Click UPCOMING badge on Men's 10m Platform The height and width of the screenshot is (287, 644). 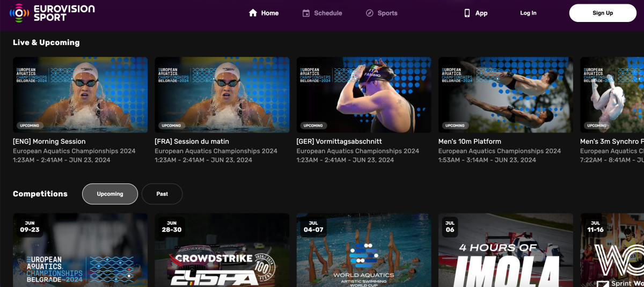click(x=455, y=126)
